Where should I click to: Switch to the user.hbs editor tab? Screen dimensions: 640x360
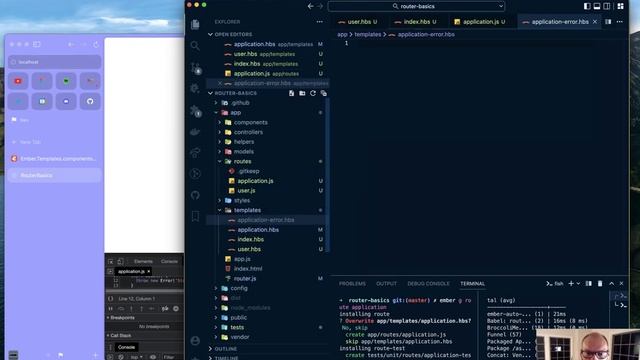point(358,22)
